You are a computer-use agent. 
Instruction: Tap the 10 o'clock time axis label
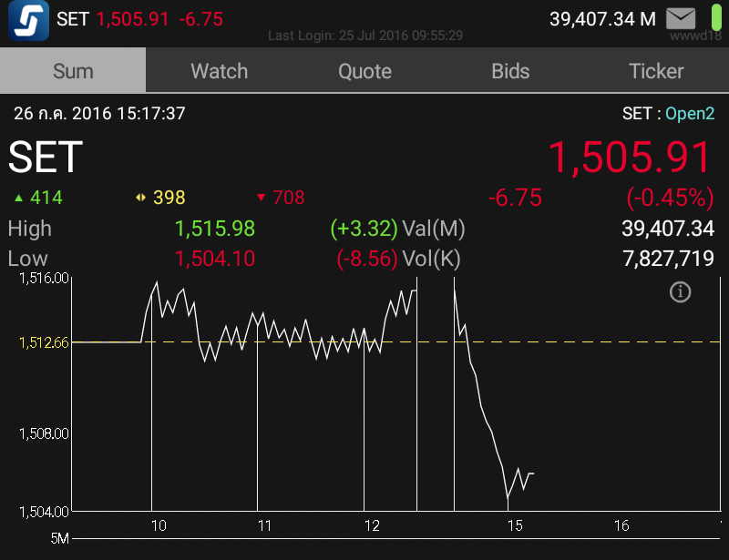click(x=159, y=525)
